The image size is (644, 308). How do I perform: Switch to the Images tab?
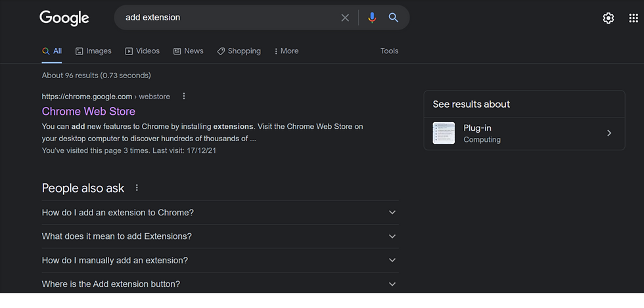[x=93, y=51]
